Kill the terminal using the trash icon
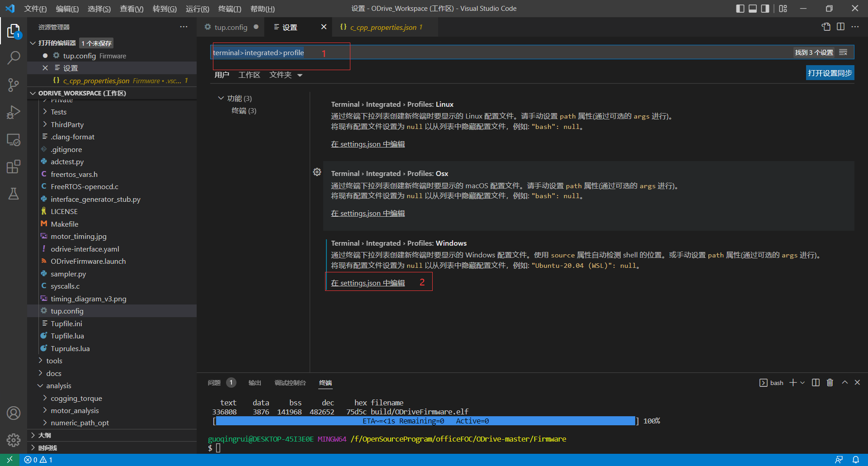The height and width of the screenshot is (466, 868). pos(830,382)
